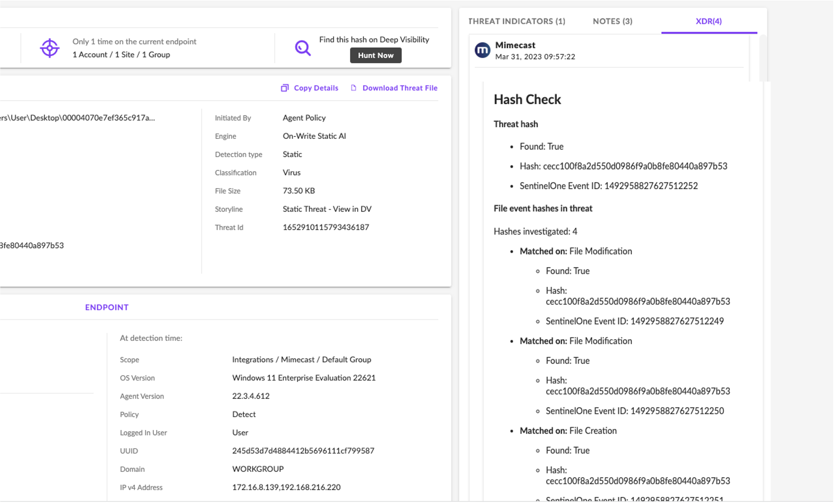Click the purple crosshair target icon
The image size is (834, 504).
(x=49, y=48)
